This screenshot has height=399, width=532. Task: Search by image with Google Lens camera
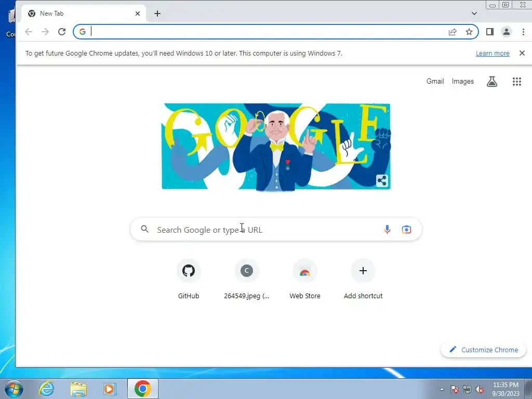click(406, 230)
